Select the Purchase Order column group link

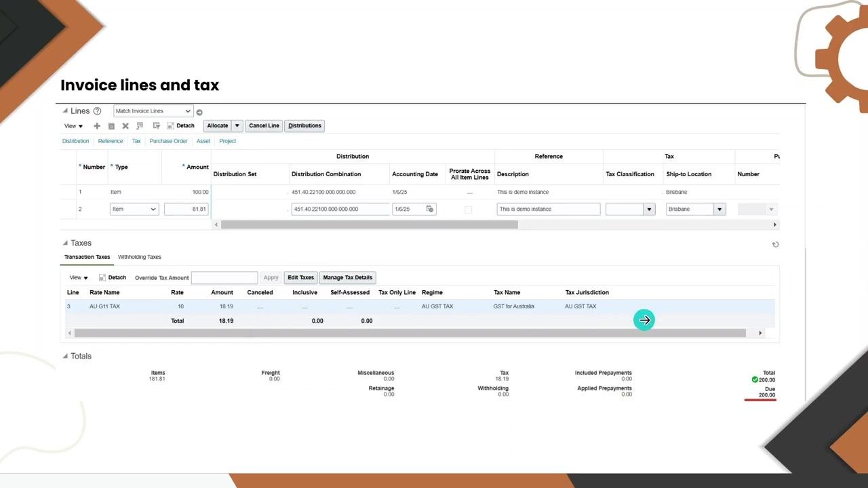[168, 141]
